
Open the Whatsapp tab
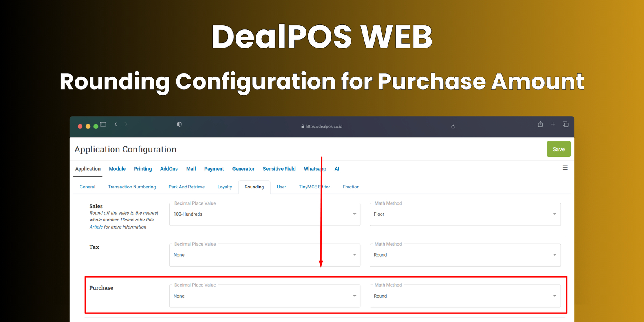(x=315, y=169)
